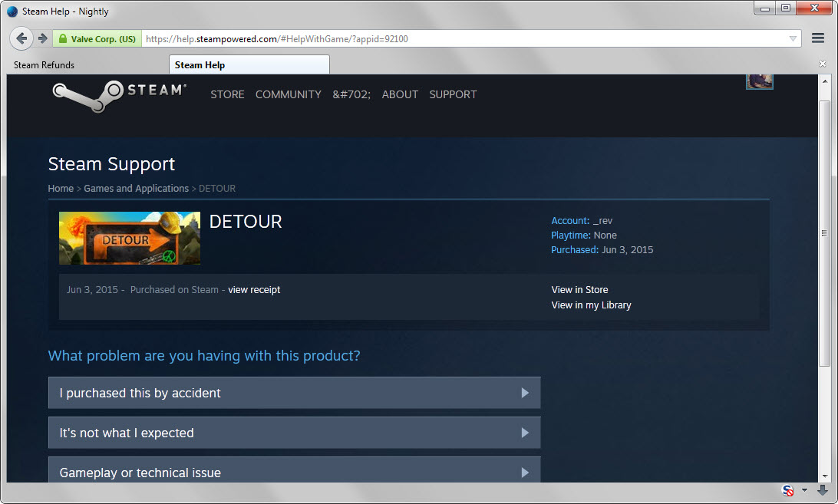Screen dimensions: 838x504
Task: Choose 'Gameplay or technical issue'
Action: 295,469
